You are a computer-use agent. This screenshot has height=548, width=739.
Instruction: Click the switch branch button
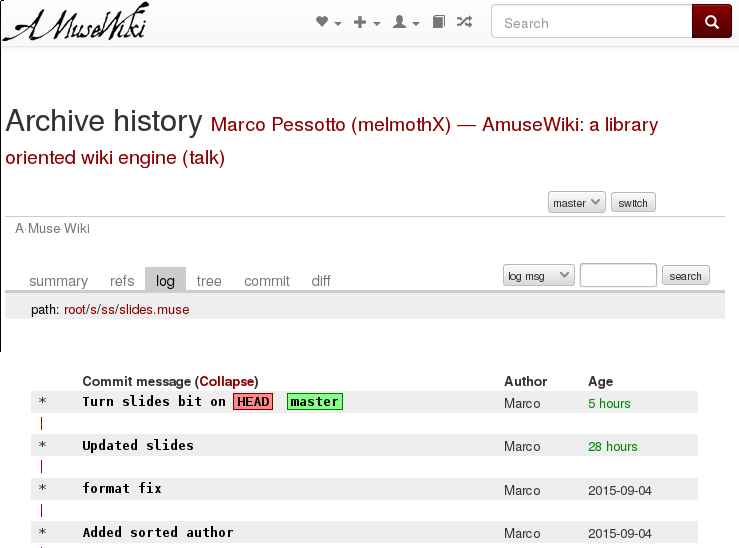coord(633,203)
